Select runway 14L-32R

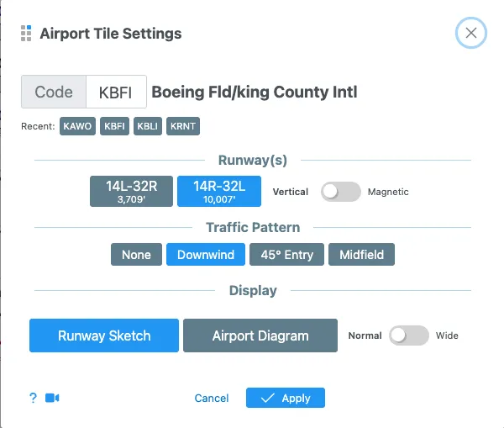(131, 191)
